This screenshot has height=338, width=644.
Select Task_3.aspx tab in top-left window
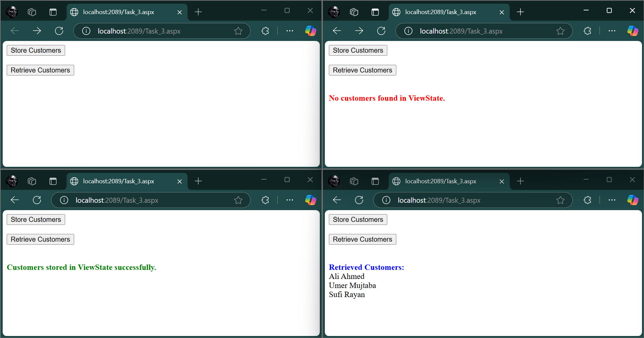(127, 12)
